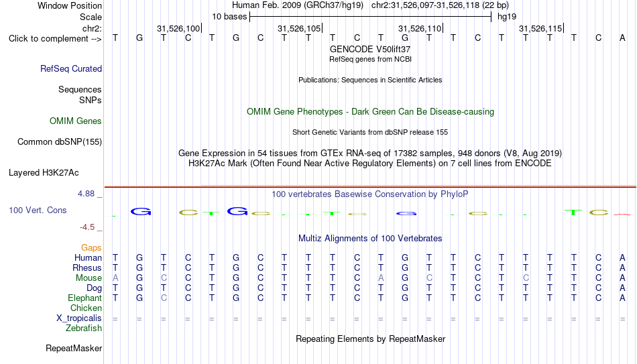Select the Rhesus alignment row label
The width and height of the screenshot is (637, 364).
(87, 267)
